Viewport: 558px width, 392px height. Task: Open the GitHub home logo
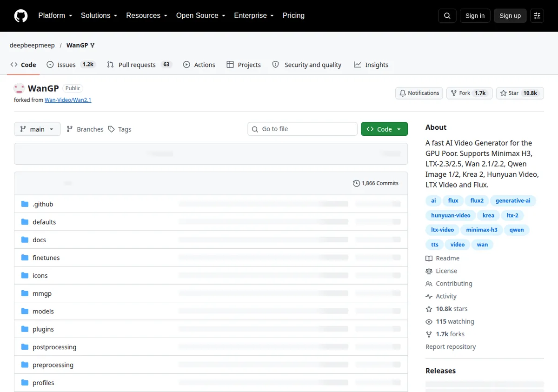21,16
